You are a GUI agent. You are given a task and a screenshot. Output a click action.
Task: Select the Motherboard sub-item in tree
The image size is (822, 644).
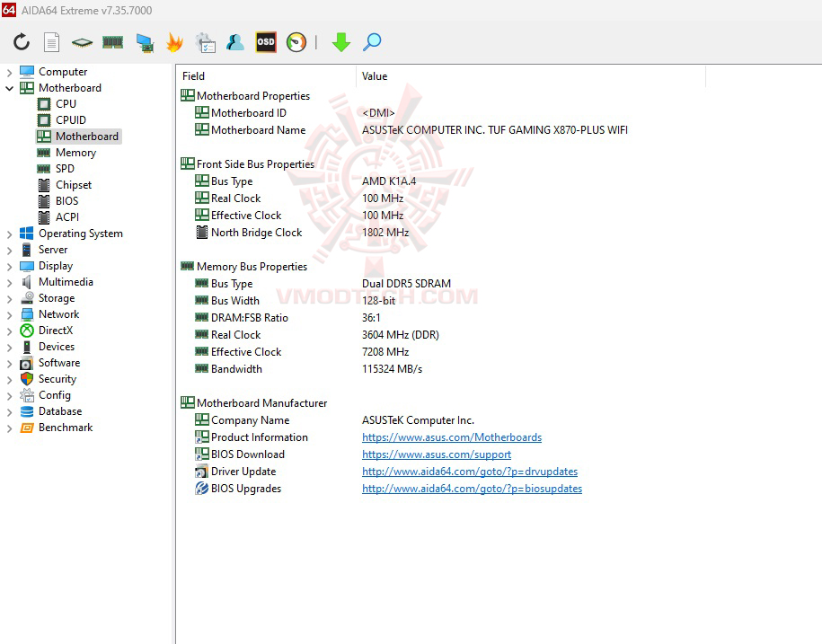[79, 137]
